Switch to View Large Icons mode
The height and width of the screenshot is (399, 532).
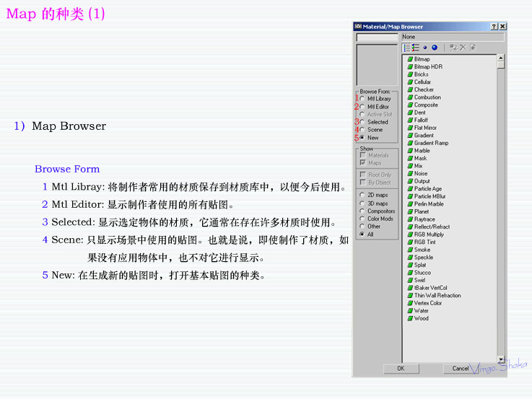[x=435, y=48]
